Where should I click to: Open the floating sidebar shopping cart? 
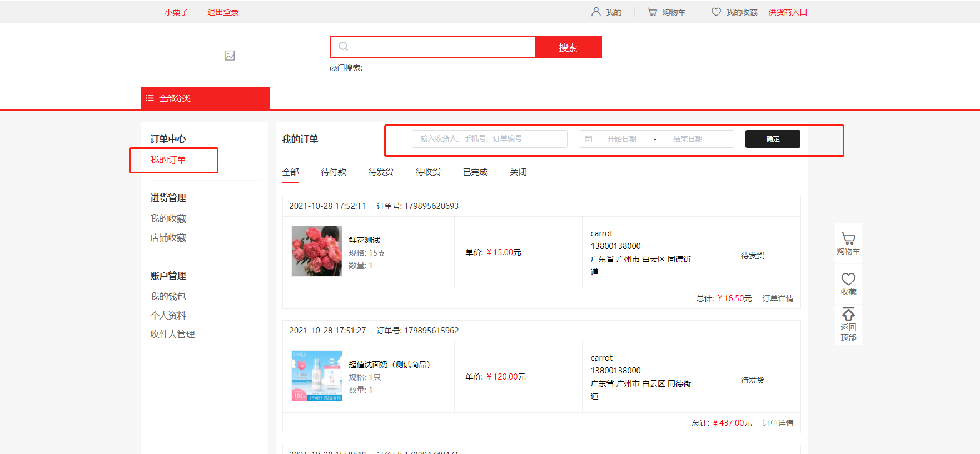click(x=848, y=243)
